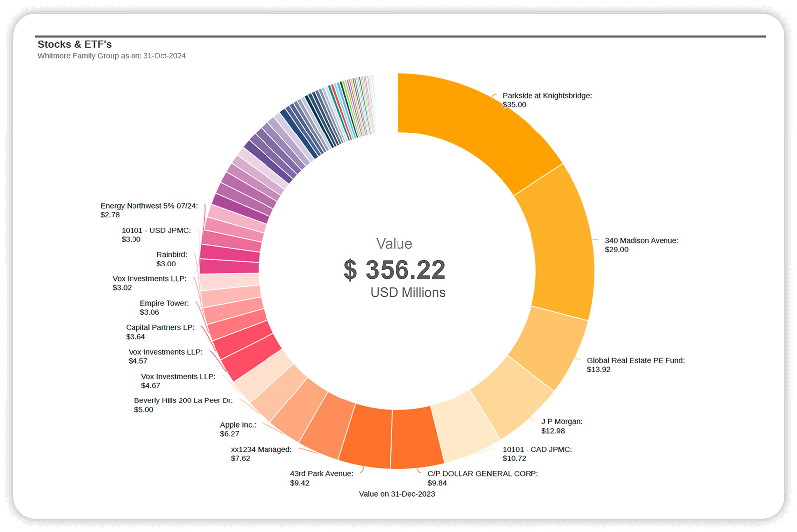Click the 'Beverly Hills 200 La Peer Dr' label

pyautogui.click(x=183, y=400)
